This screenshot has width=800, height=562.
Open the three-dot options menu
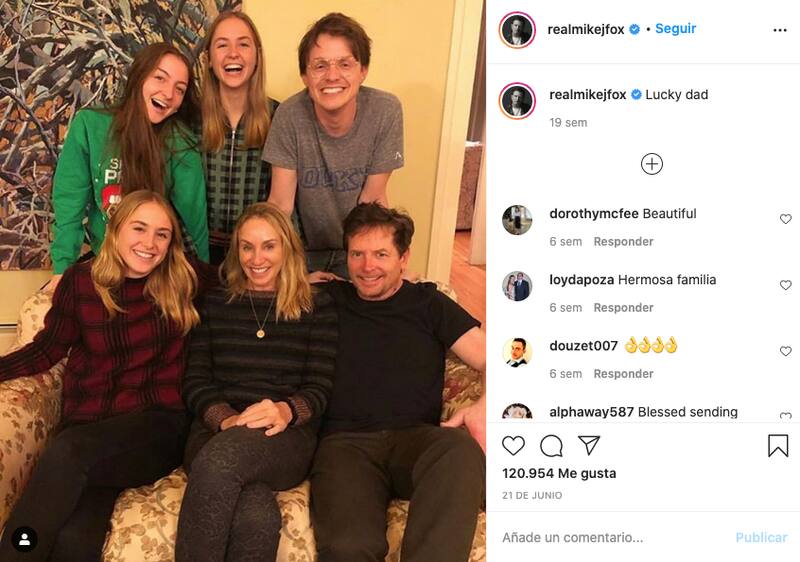click(x=780, y=30)
